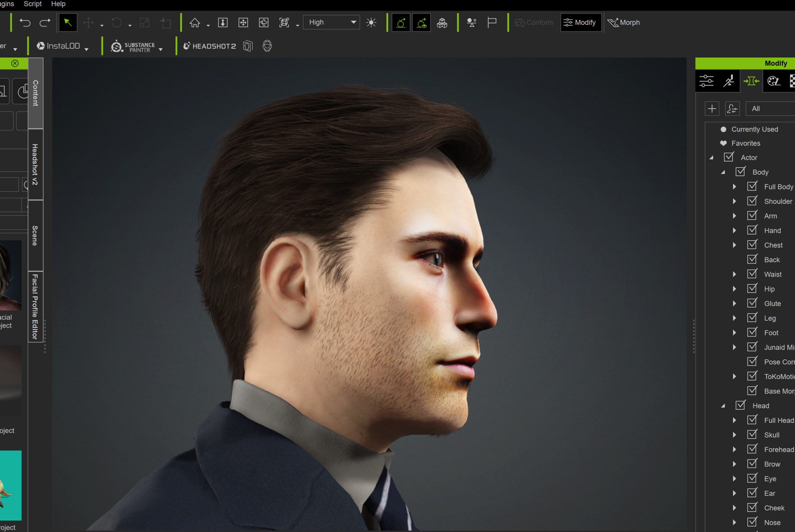This screenshot has height=532, width=795.
Task: Open the Morph tab icon in Modify panel
Action: (x=751, y=81)
